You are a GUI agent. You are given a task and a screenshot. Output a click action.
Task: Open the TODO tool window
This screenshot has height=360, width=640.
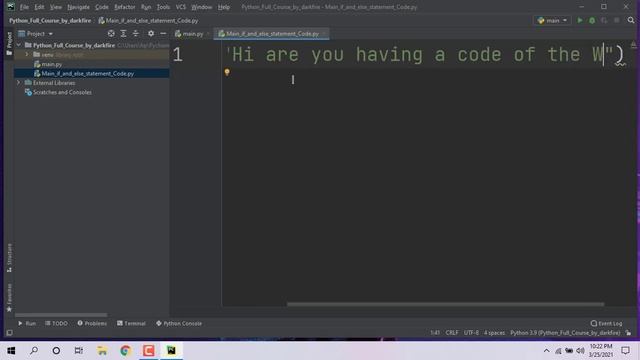56,323
